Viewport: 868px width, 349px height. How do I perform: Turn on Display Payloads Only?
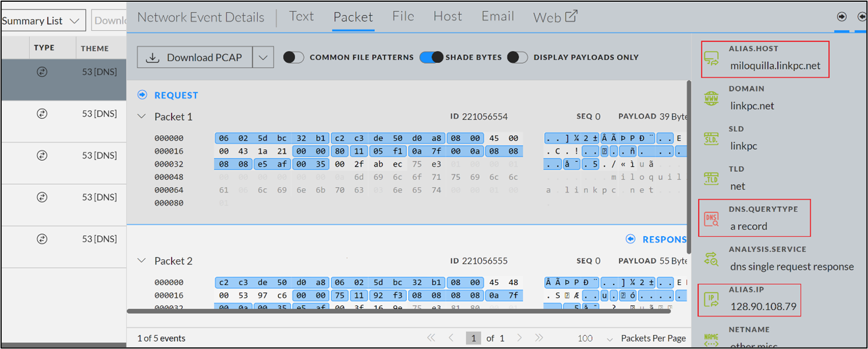[x=517, y=57]
